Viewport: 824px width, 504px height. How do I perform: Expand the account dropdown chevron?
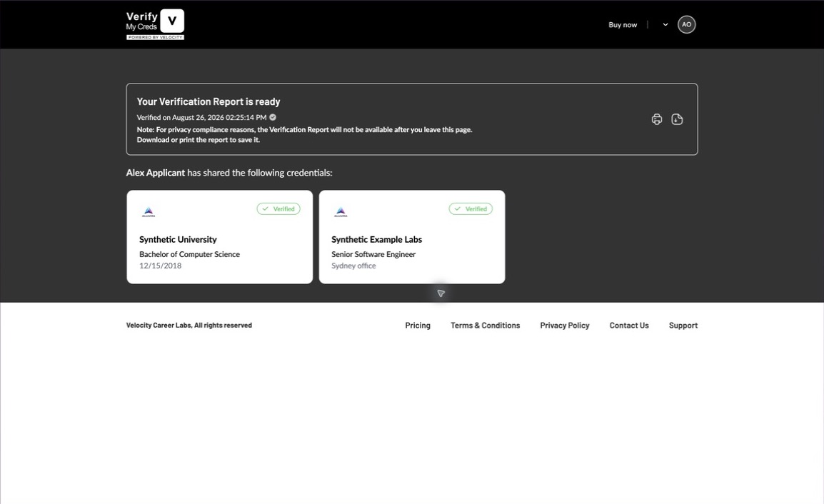click(665, 25)
